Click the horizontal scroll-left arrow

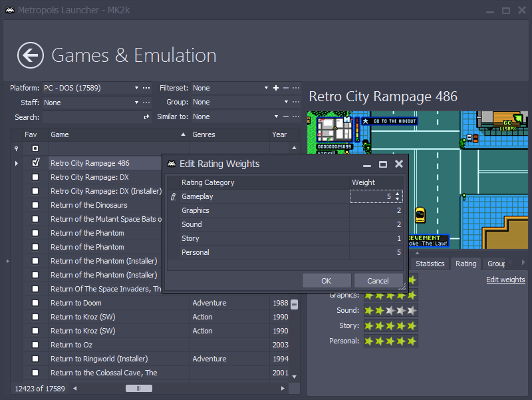[x=75, y=389]
